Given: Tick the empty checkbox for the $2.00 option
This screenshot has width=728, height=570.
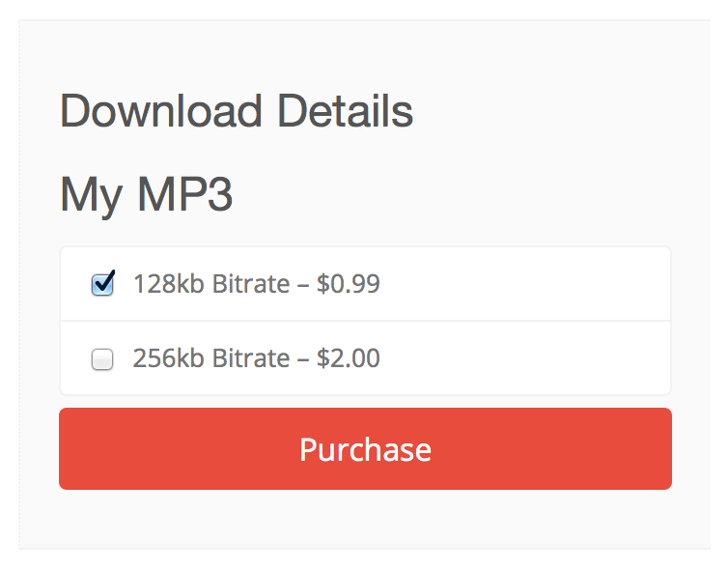Looking at the screenshot, I should coord(102,359).
